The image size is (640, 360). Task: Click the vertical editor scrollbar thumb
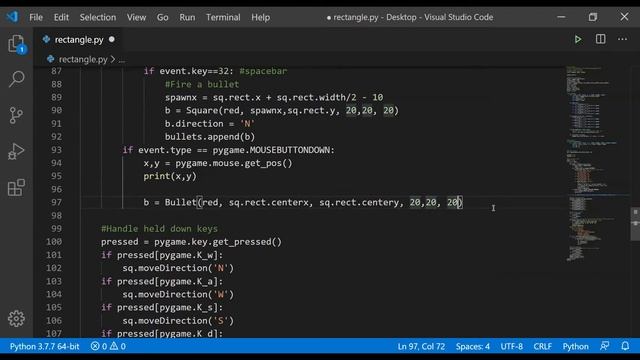(x=635, y=224)
